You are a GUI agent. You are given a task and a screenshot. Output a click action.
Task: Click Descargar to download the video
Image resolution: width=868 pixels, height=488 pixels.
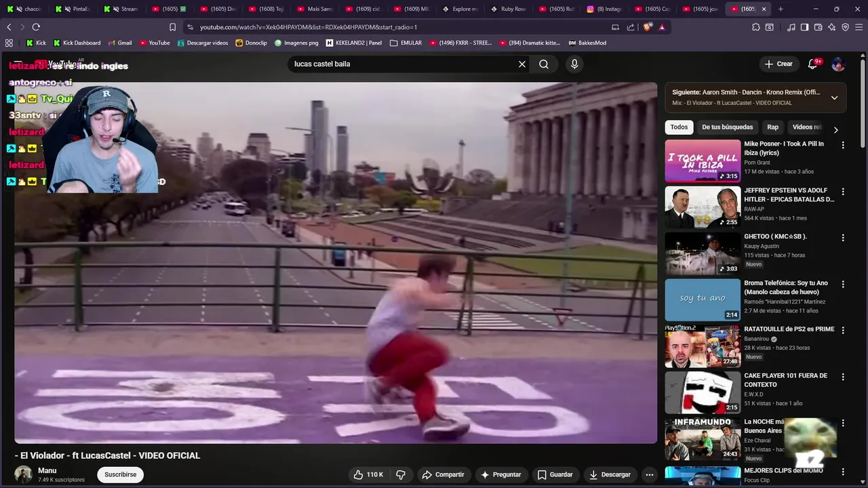click(610, 474)
